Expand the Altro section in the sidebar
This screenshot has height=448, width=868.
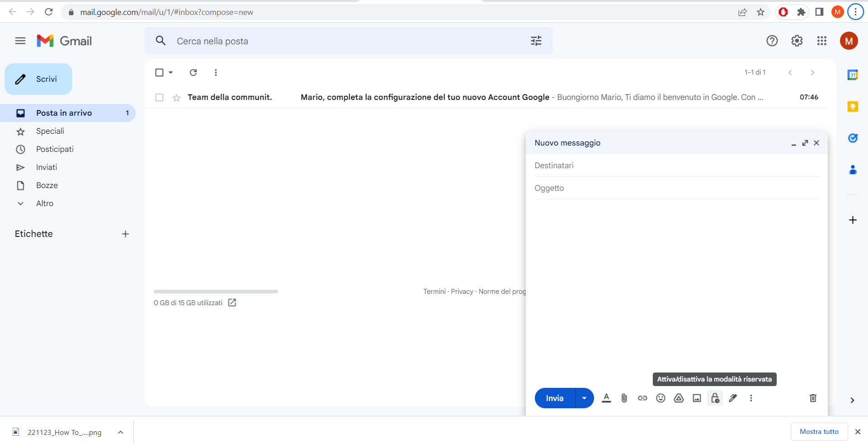pyautogui.click(x=45, y=203)
